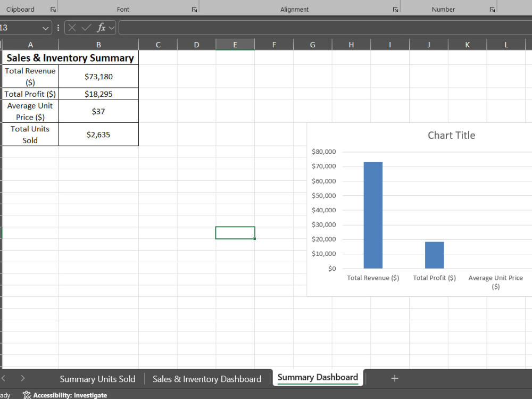The height and width of the screenshot is (399, 532).
Task: Select column B header
Action: pos(98,45)
